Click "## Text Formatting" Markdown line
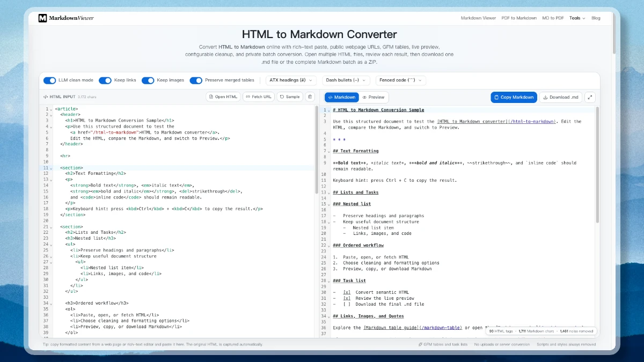Viewport: 644px width, 362px height. (355, 151)
